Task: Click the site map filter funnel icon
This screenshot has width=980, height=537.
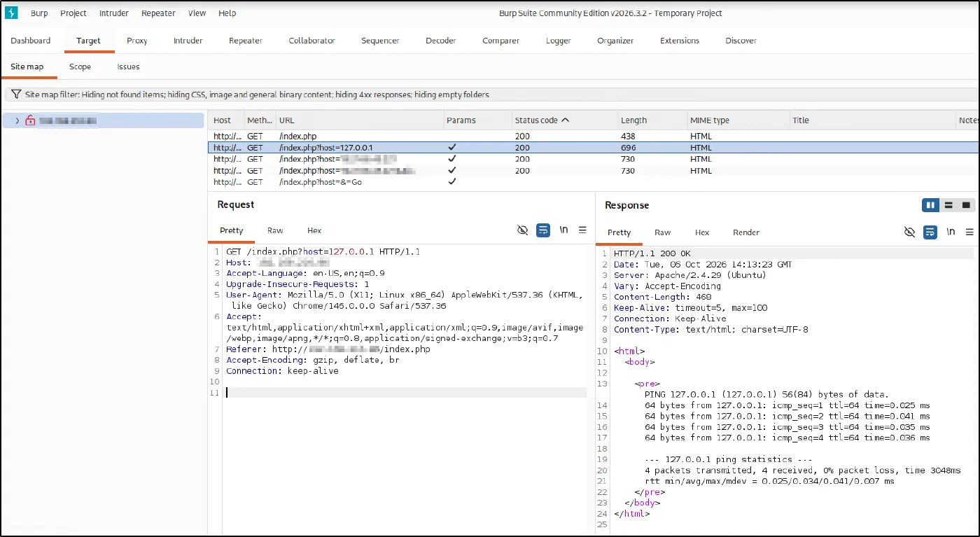Action: click(15, 95)
